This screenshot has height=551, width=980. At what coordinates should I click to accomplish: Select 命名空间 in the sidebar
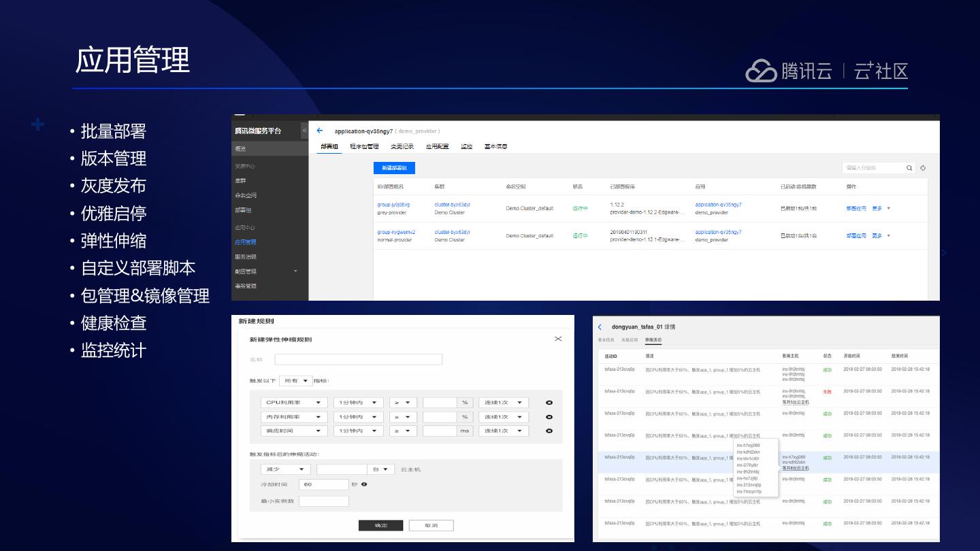[x=246, y=195]
